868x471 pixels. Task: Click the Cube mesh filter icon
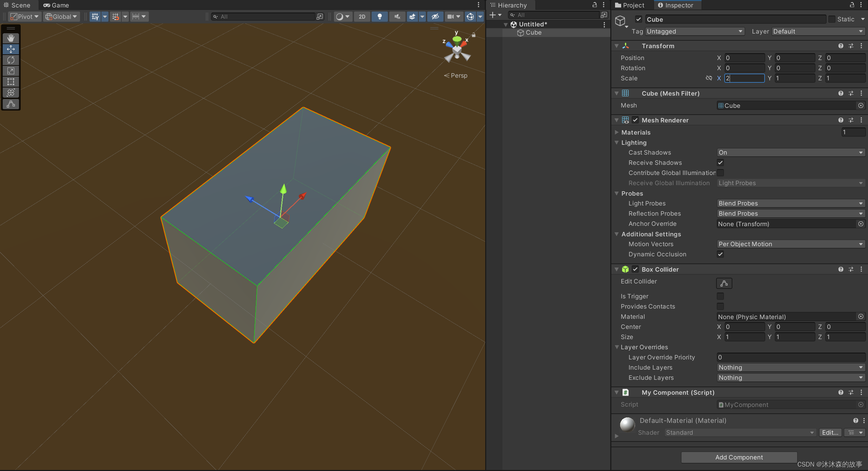625,94
